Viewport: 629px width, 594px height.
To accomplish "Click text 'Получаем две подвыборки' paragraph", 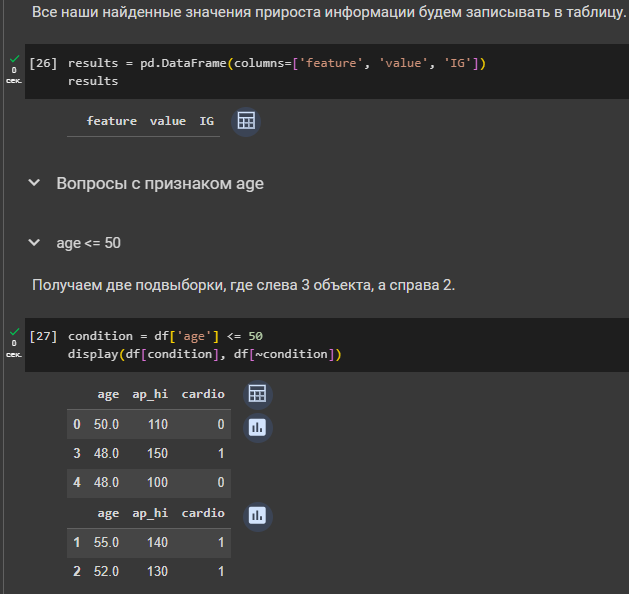I will 243,285.
